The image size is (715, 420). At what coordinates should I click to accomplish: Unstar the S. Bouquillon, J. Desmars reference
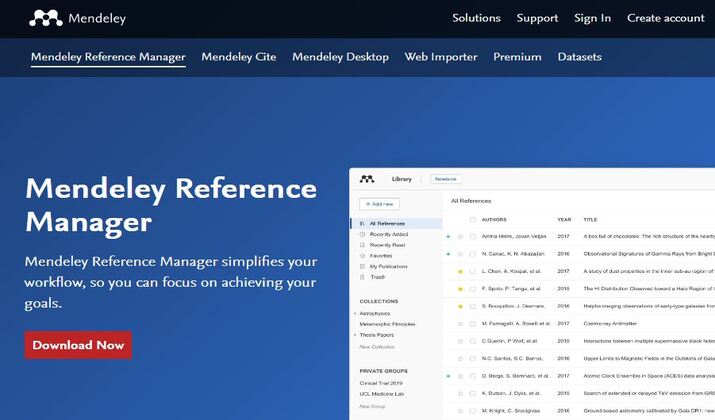point(460,306)
